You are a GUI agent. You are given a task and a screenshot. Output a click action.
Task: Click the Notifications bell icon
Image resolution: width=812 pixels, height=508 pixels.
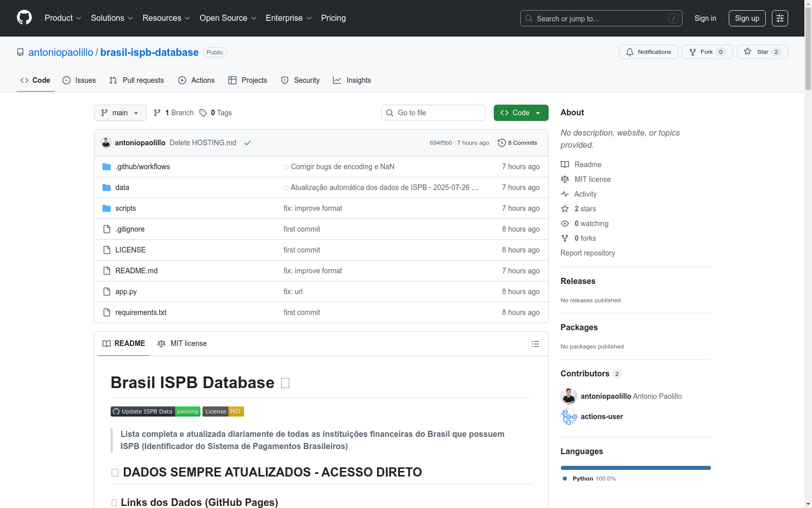[x=630, y=52]
